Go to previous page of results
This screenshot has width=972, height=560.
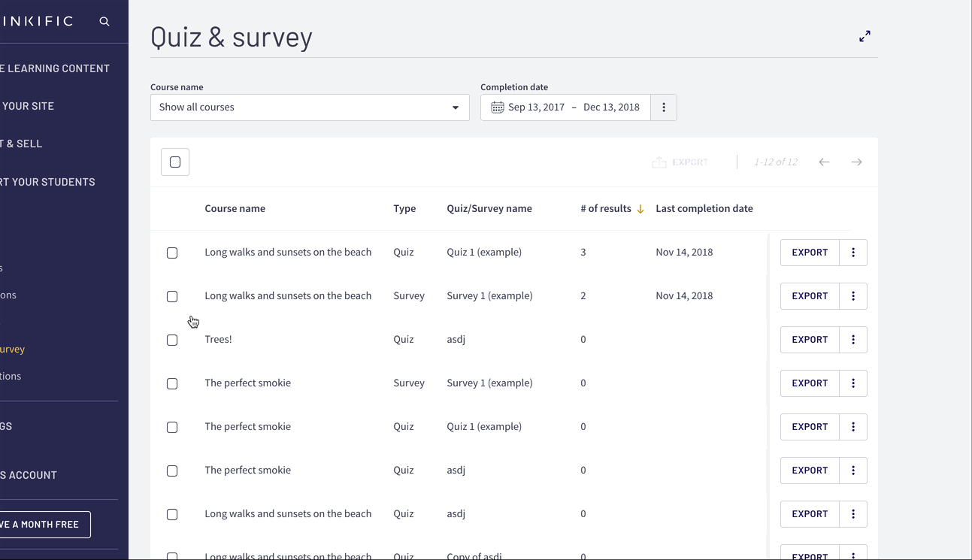point(825,162)
